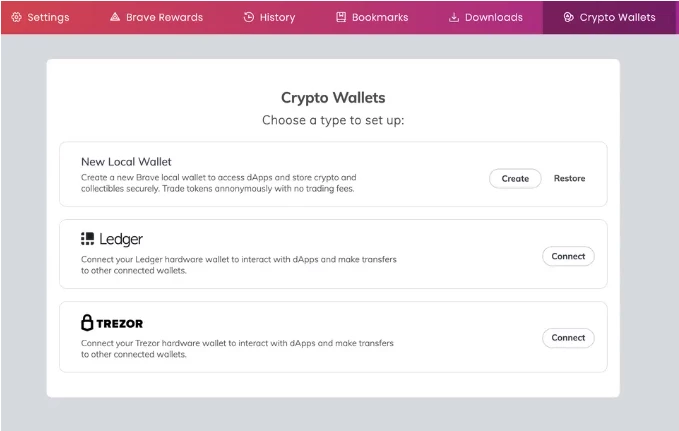
Task: Connect a Trezor hardware wallet
Action: (x=568, y=338)
